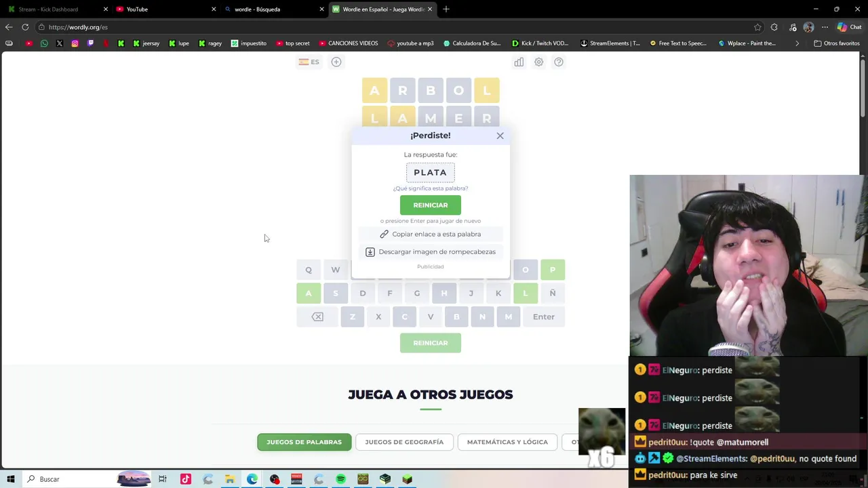This screenshot has height=488, width=868.
Task: Open the browser extensions icon
Action: point(774,27)
